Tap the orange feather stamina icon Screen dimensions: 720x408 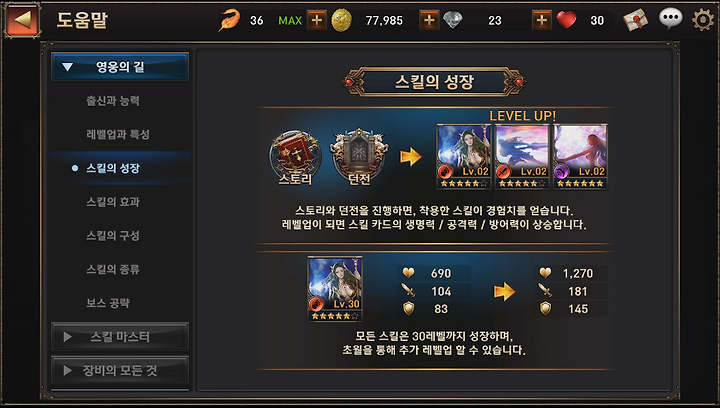(229, 20)
